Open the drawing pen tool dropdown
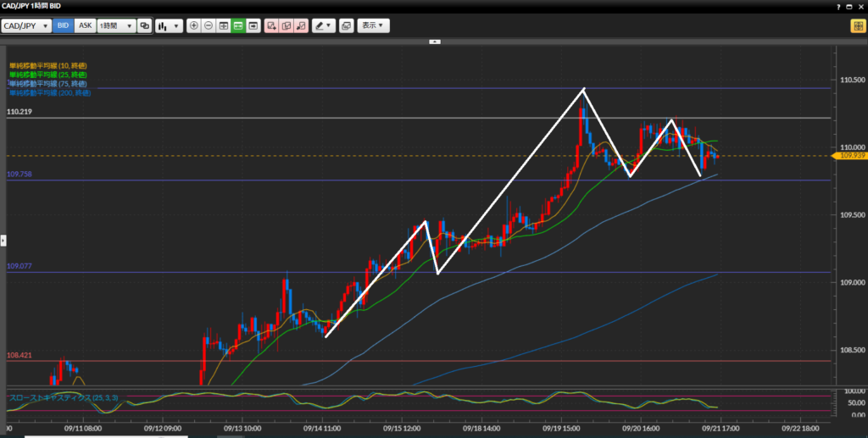The image size is (868, 438). click(323, 25)
